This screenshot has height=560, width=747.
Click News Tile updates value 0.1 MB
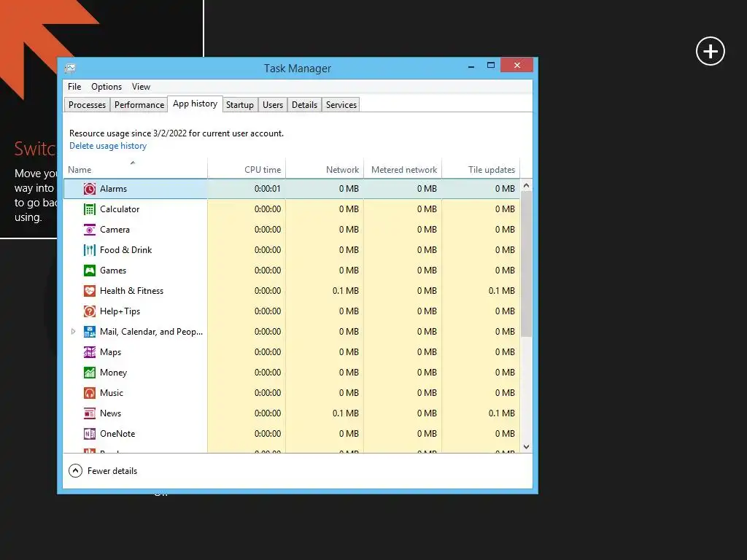502,413
